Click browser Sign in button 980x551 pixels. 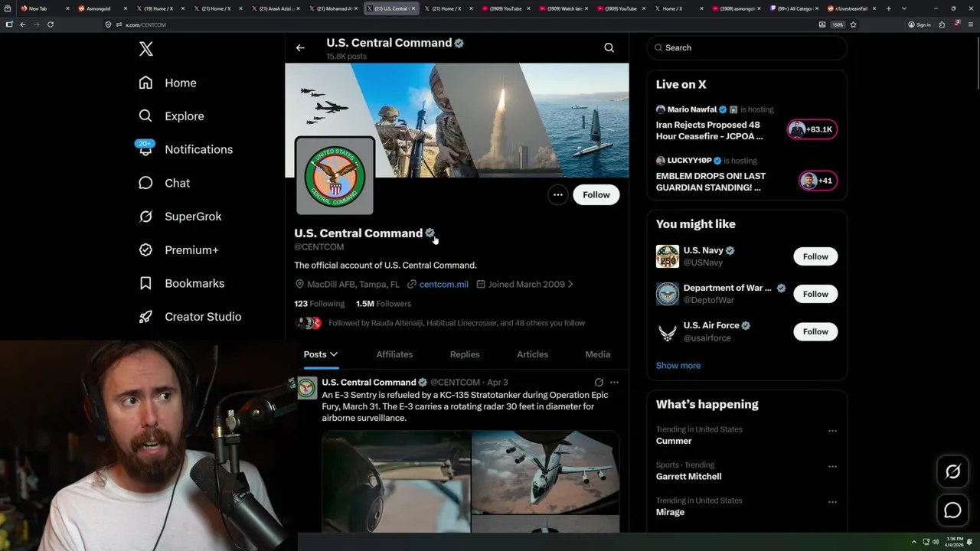[919, 24]
